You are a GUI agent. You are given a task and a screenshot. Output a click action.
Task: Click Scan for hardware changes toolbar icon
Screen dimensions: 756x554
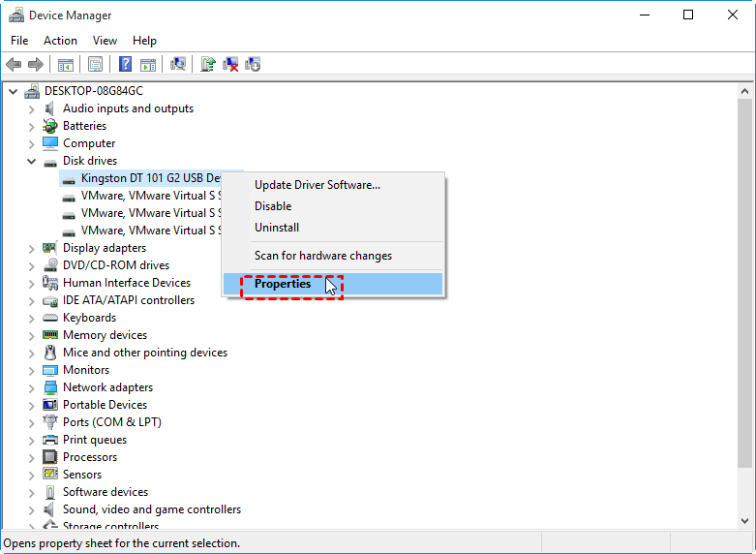click(178, 64)
